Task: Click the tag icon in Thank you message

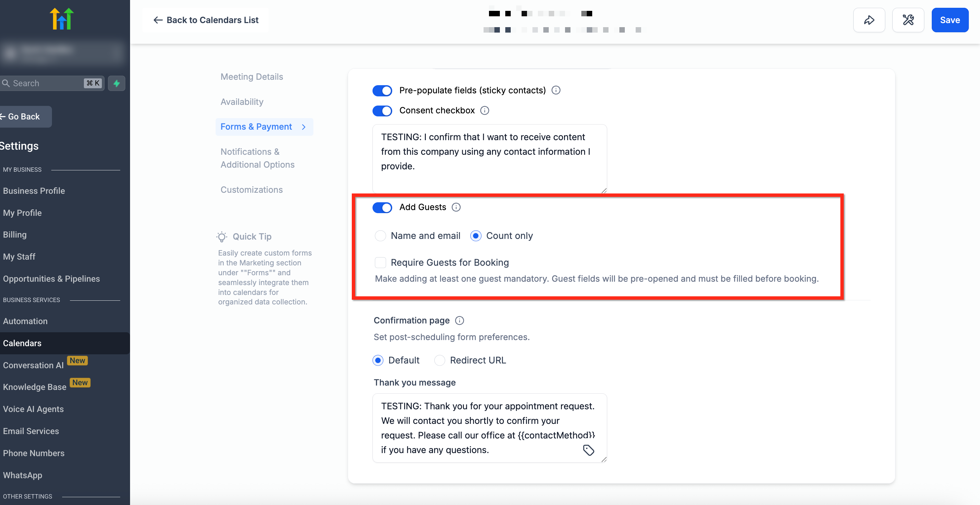Action: tap(588, 450)
